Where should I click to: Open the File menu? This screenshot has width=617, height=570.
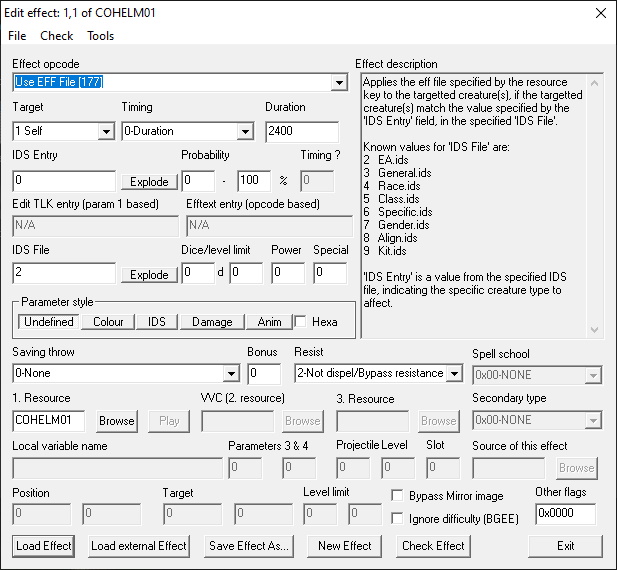[x=17, y=36]
